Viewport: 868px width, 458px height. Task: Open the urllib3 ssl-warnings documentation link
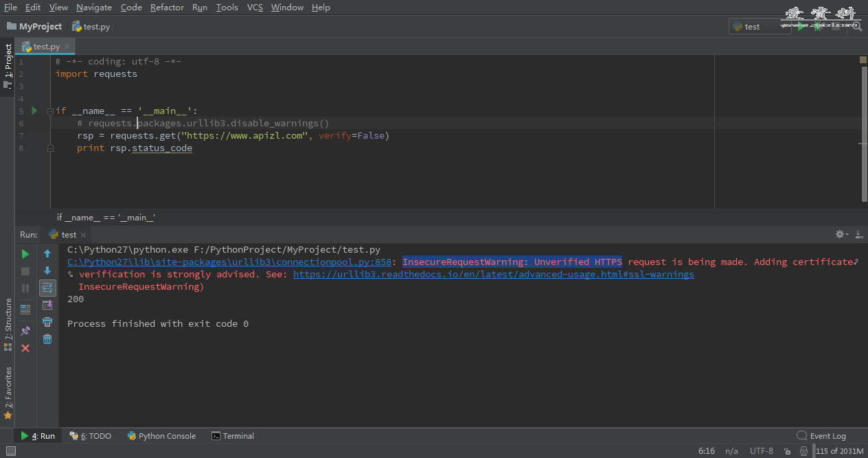[x=493, y=274]
